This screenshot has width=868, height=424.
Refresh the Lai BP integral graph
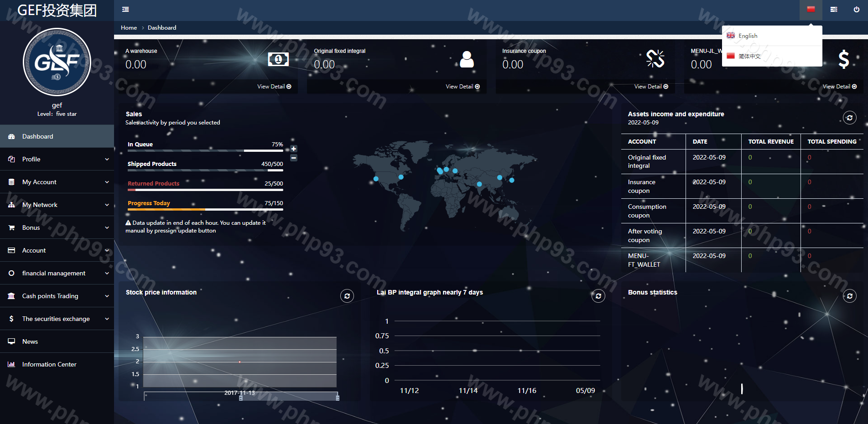(x=598, y=296)
